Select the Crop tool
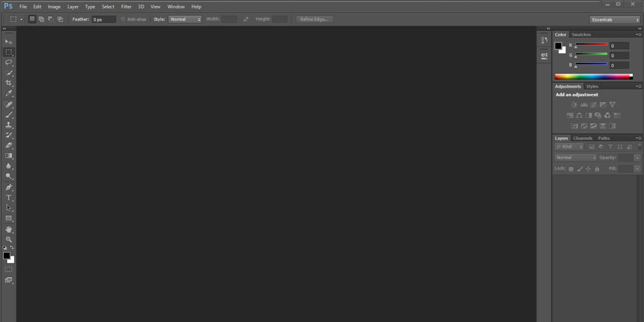 pos(9,83)
